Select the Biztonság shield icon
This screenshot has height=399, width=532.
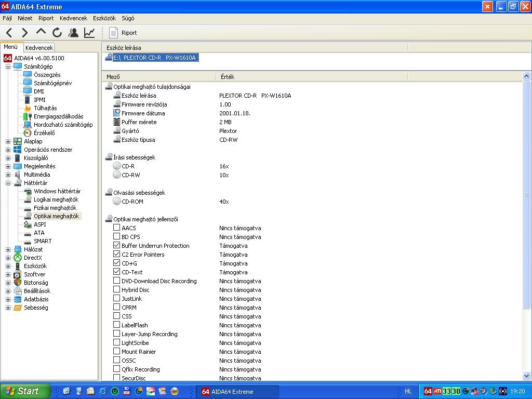click(18, 283)
